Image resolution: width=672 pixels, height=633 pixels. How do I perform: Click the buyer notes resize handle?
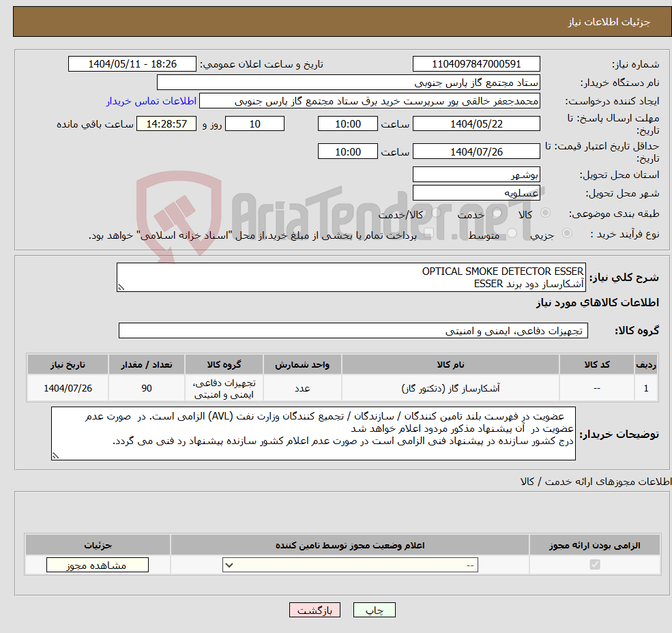coord(55,456)
